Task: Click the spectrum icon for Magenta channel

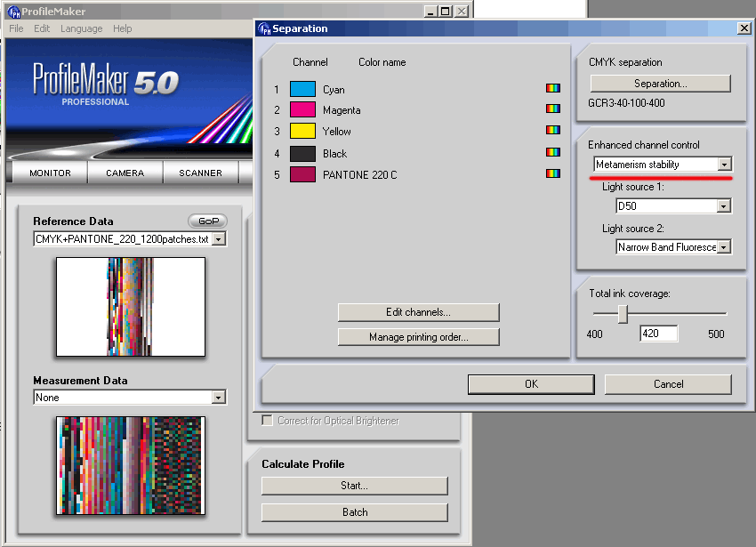Action: [x=553, y=109]
